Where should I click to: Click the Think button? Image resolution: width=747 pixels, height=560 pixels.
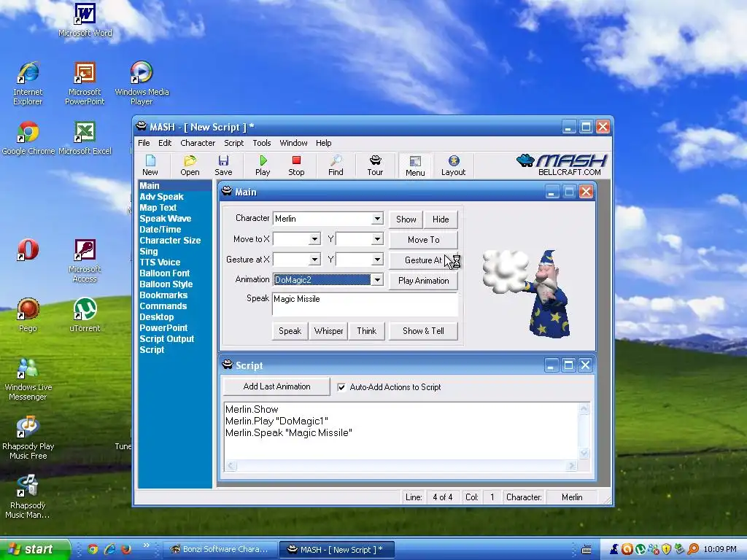coord(367,331)
